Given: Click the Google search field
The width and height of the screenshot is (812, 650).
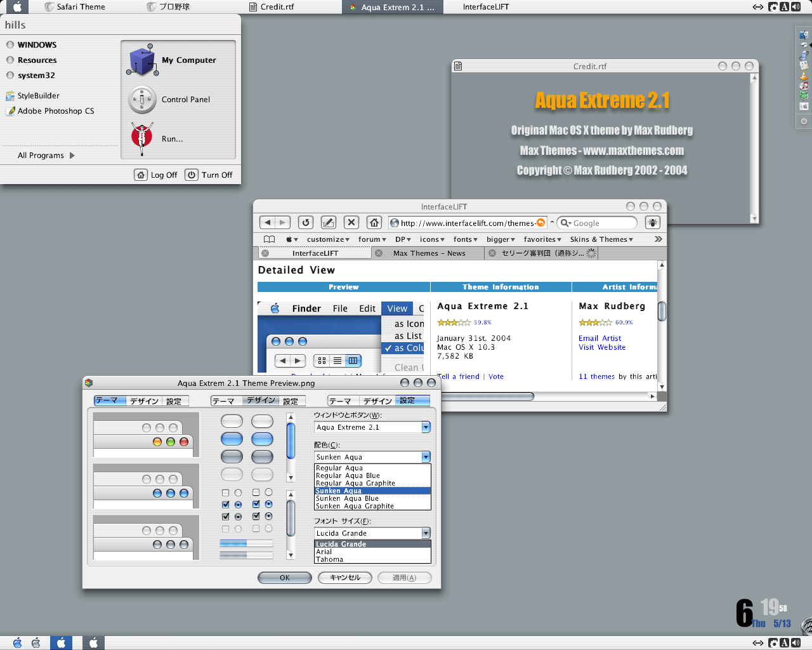Looking at the screenshot, I should 598,223.
